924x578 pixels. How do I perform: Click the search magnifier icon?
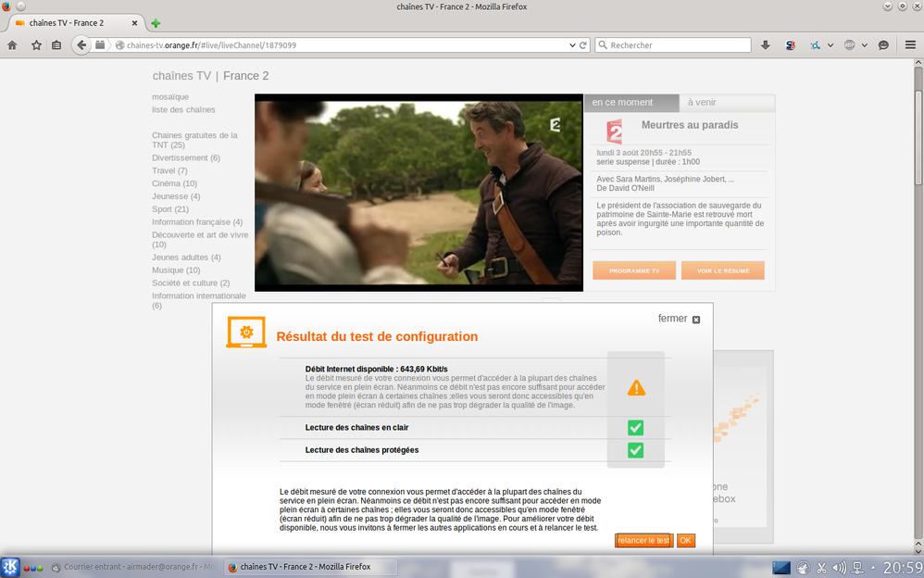pyautogui.click(x=602, y=44)
